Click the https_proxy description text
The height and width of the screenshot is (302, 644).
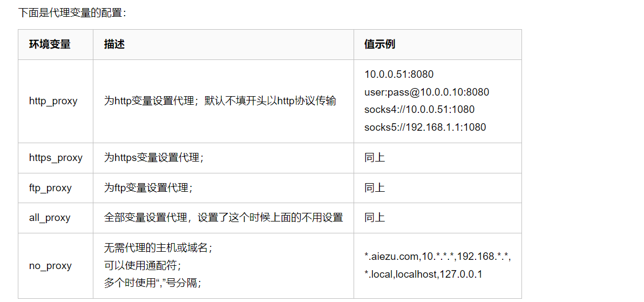[x=154, y=158]
